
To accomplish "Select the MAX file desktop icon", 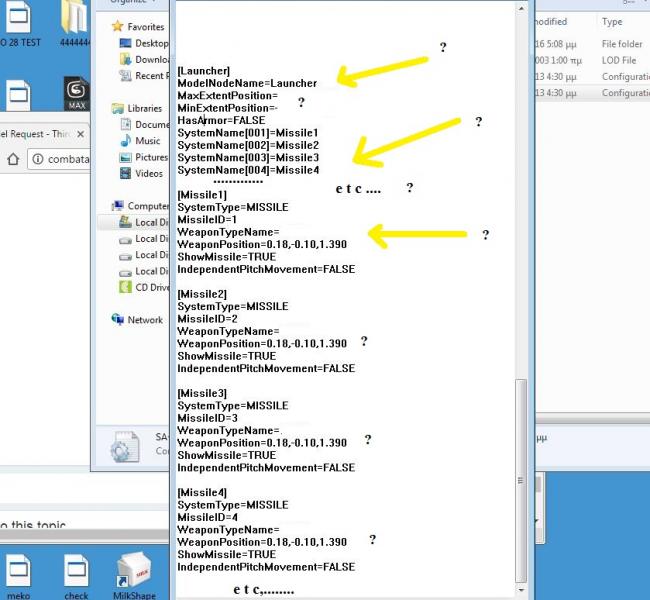I will (77, 93).
